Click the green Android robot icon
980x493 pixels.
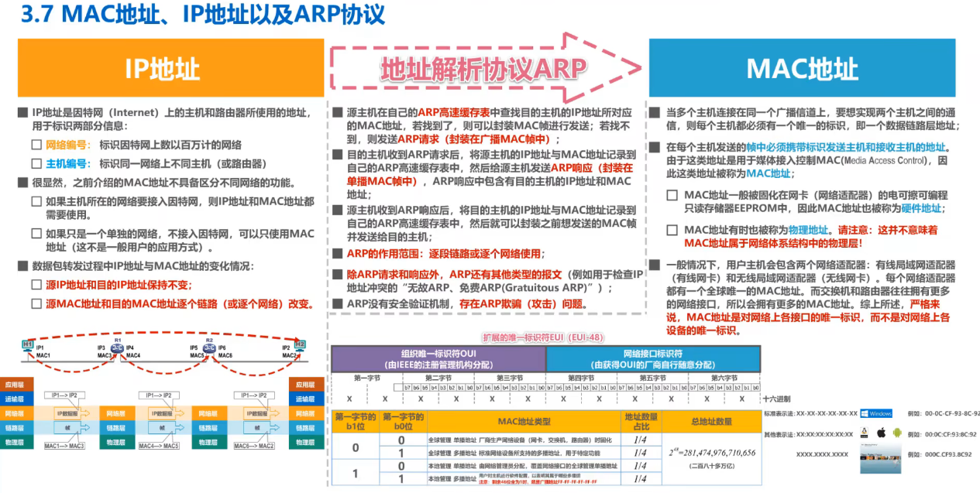(x=896, y=433)
